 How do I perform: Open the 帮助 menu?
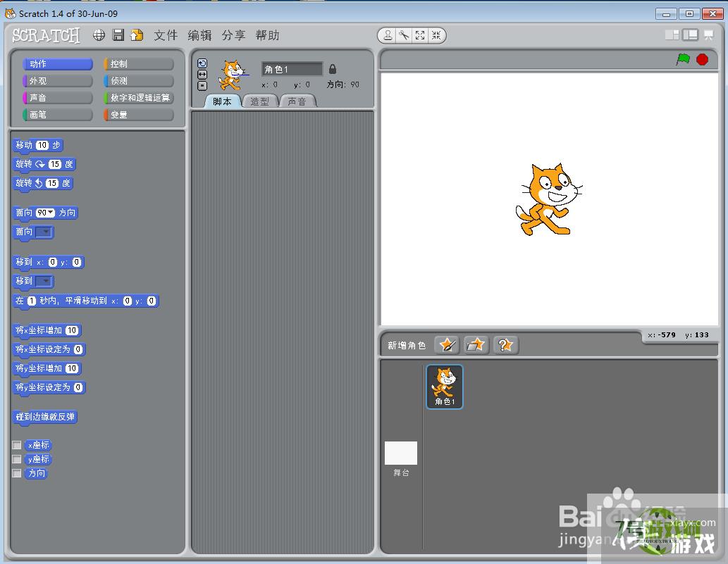(267, 35)
